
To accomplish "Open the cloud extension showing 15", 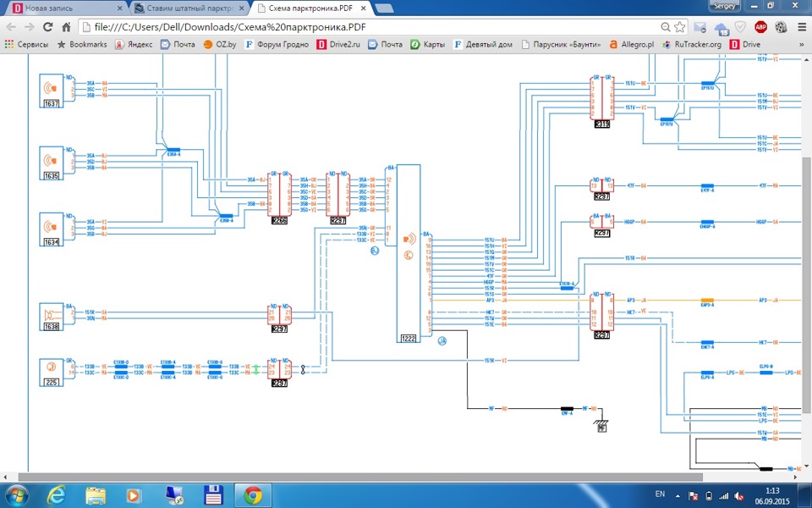I will point(721,28).
